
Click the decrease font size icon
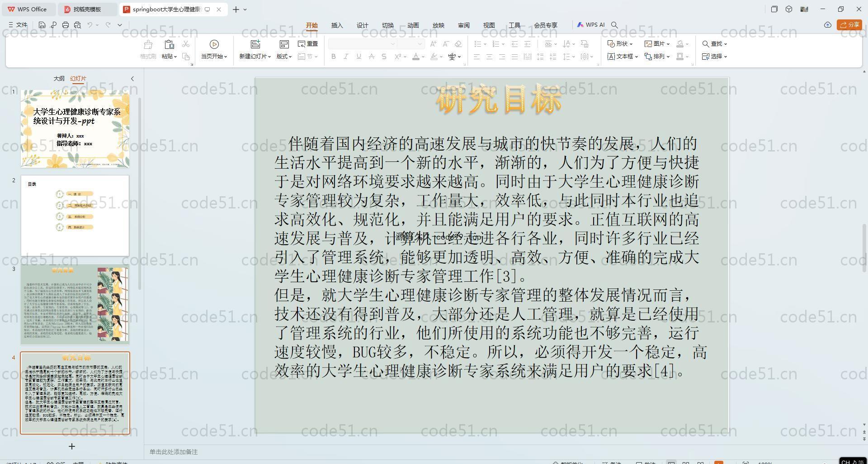(x=446, y=44)
